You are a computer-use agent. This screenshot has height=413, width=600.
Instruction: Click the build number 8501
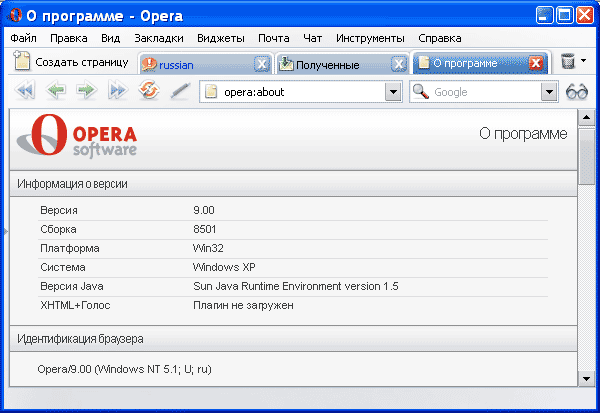point(204,229)
